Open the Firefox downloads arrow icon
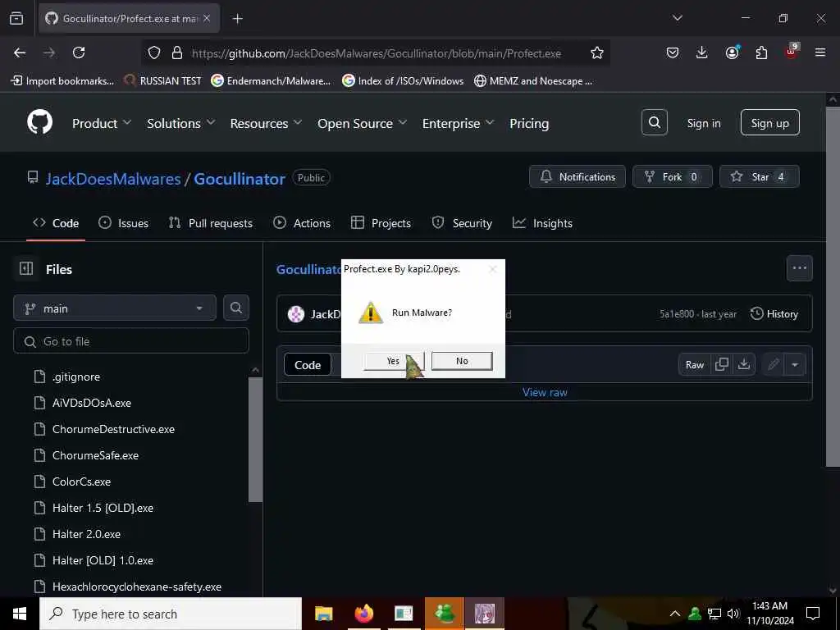The height and width of the screenshot is (630, 840). [702, 52]
